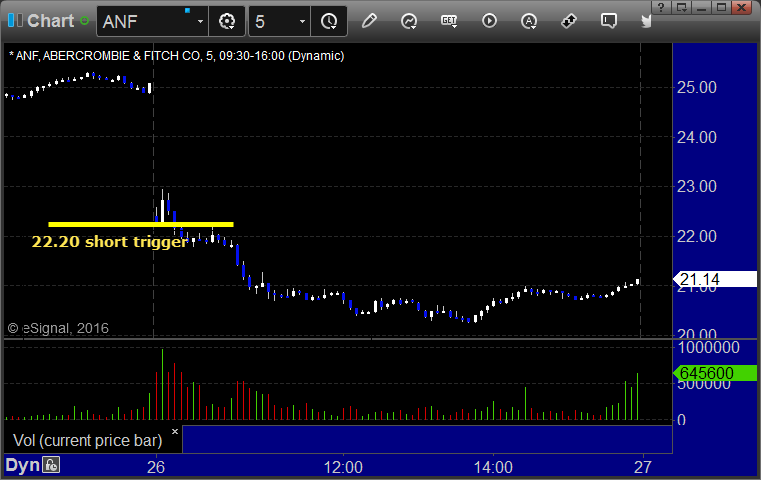Click the 645600 volume marker
This screenshot has width=761, height=480.
(715, 373)
